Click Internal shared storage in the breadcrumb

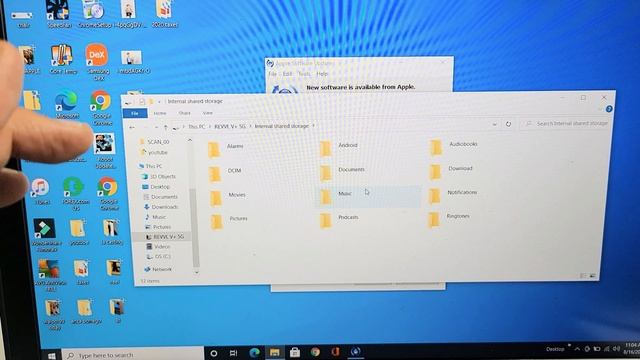tap(282, 126)
